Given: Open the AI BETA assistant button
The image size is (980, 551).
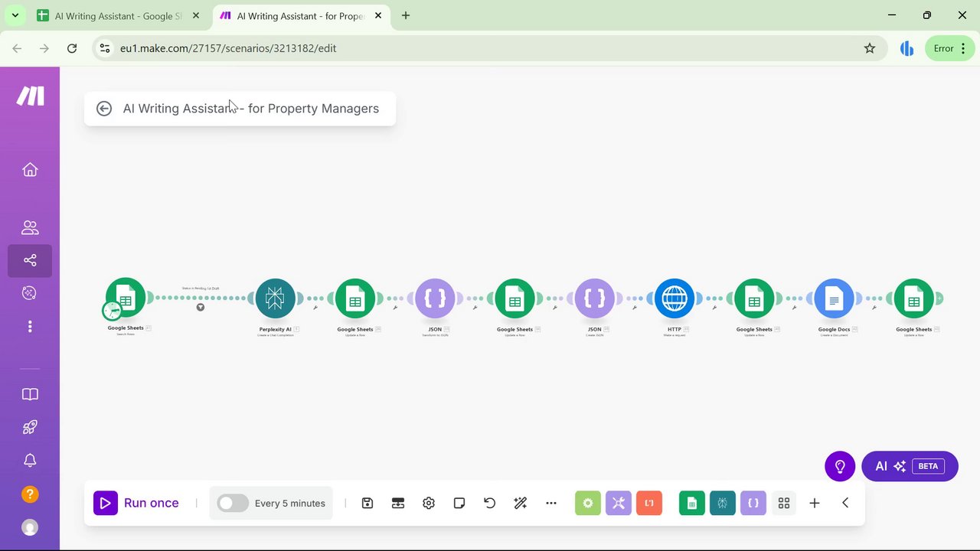Looking at the screenshot, I should click(x=910, y=466).
